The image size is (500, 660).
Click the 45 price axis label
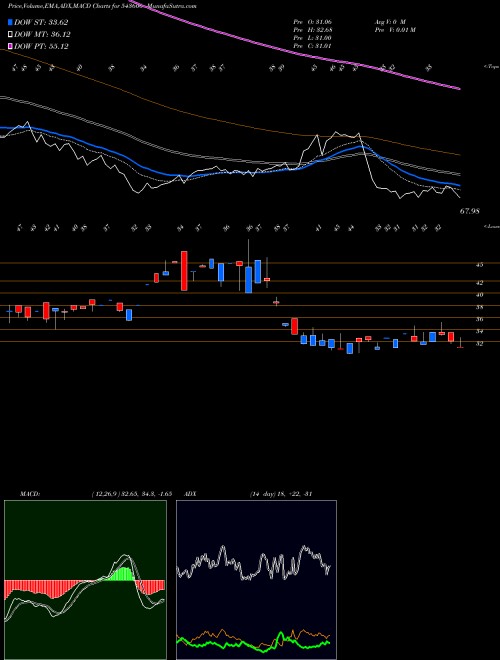[479, 265]
